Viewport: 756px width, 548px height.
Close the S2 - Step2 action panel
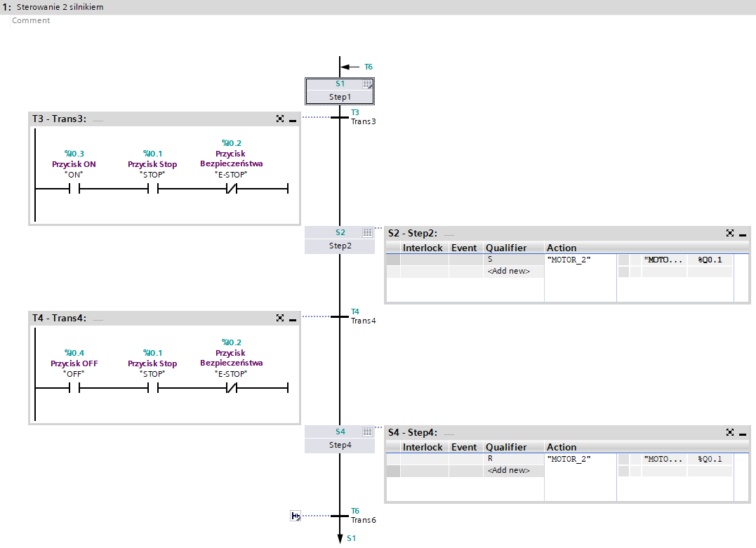(x=730, y=233)
